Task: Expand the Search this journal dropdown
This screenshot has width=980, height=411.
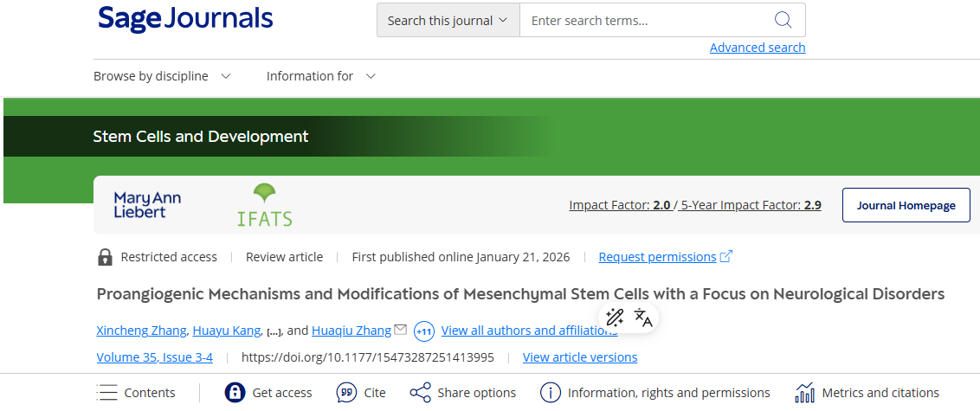Action: 448,21
